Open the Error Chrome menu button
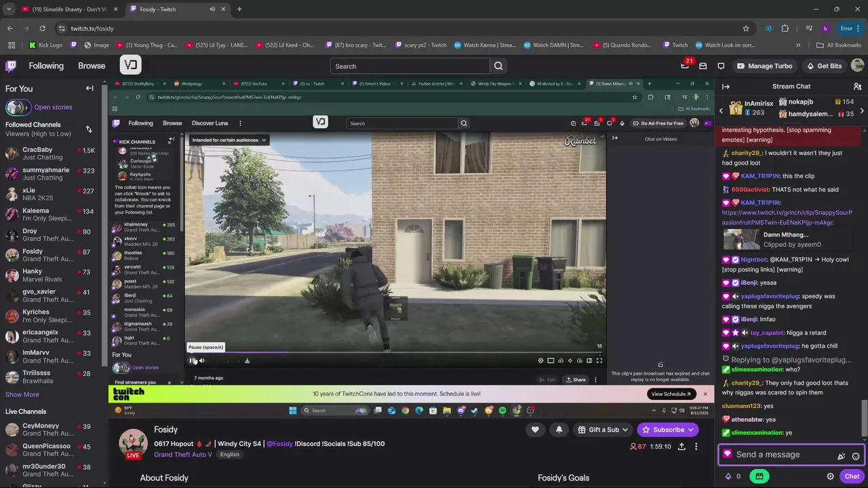 [850, 28]
